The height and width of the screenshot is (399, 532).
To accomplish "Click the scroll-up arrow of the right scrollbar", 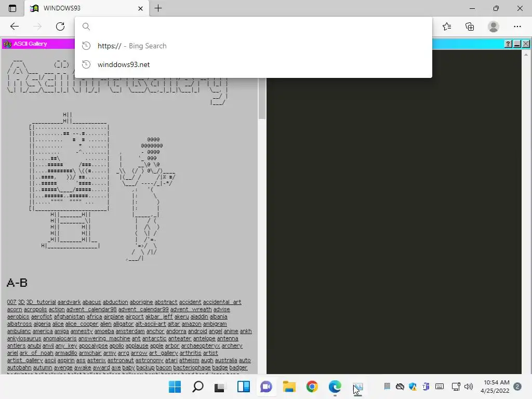I will [526, 54].
